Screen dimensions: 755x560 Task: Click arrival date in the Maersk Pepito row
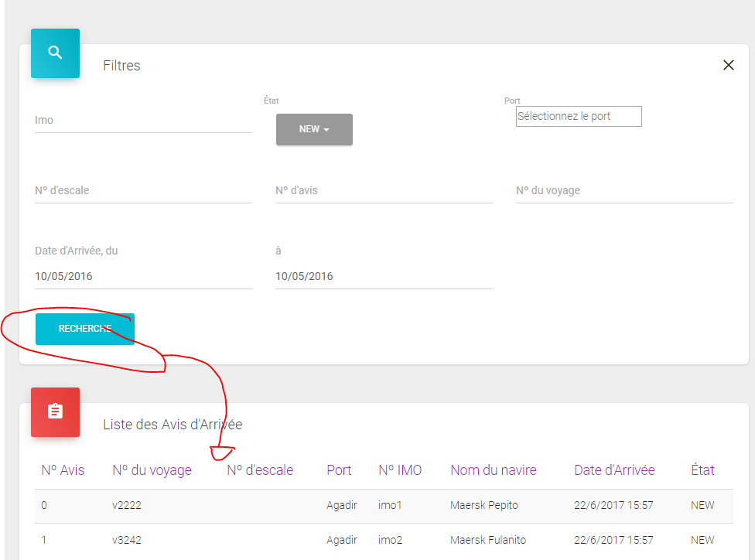coord(613,506)
